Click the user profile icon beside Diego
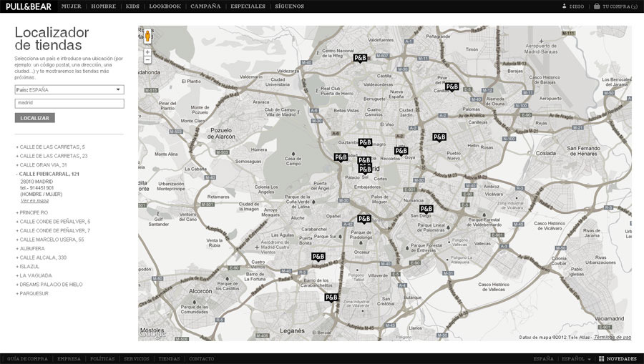This screenshot has height=364, width=644. [x=564, y=6]
